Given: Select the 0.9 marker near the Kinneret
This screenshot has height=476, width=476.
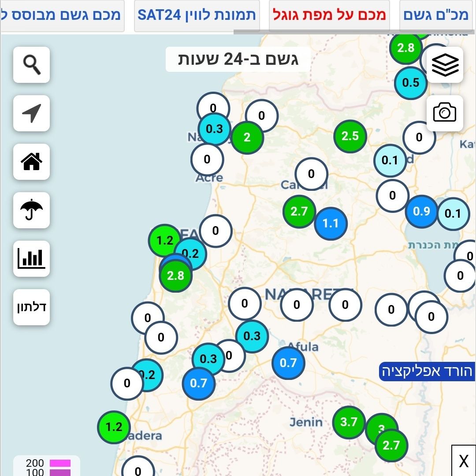Looking at the screenshot, I should [x=421, y=212].
